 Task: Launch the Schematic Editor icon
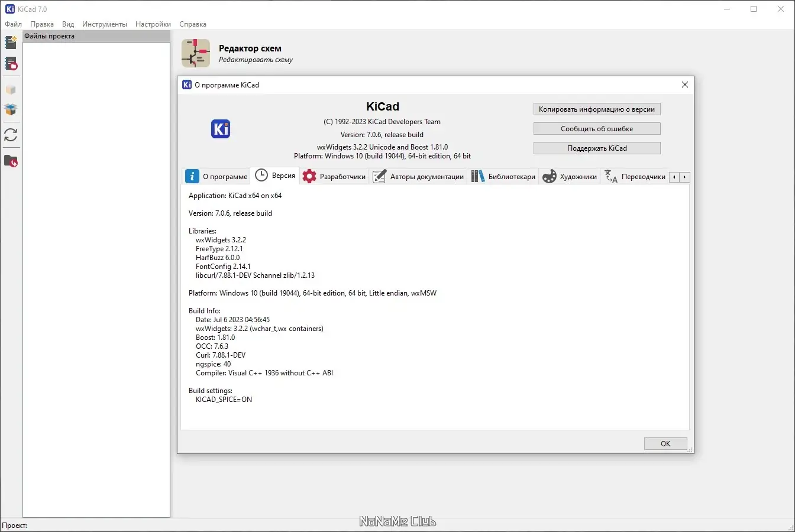[x=196, y=53]
